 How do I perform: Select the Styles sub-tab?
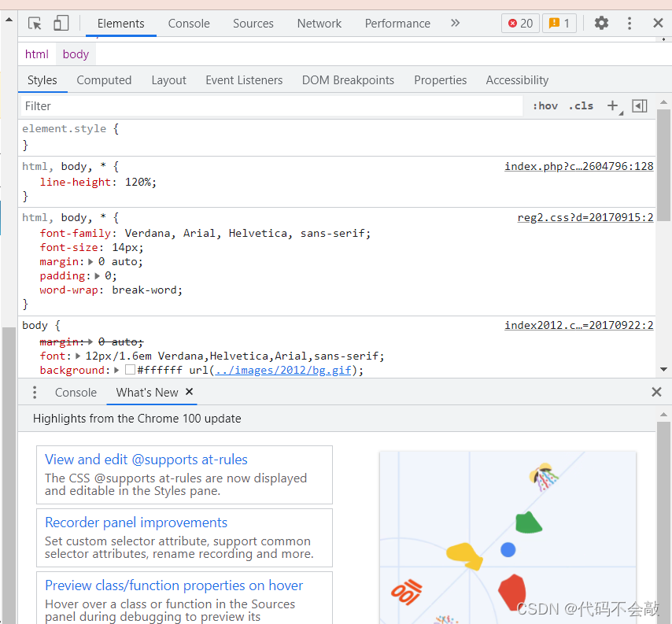click(x=42, y=80)
